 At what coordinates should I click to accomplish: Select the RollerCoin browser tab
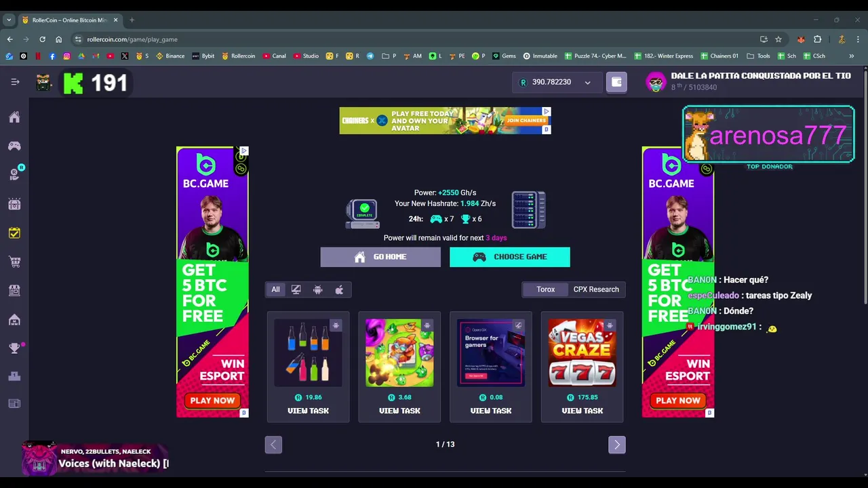(x=70, y=20)
